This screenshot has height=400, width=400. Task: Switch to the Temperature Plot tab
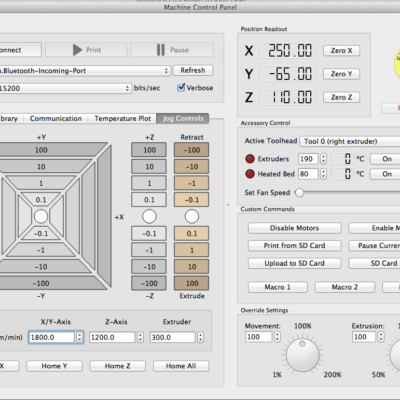click(x=122, y=118)
